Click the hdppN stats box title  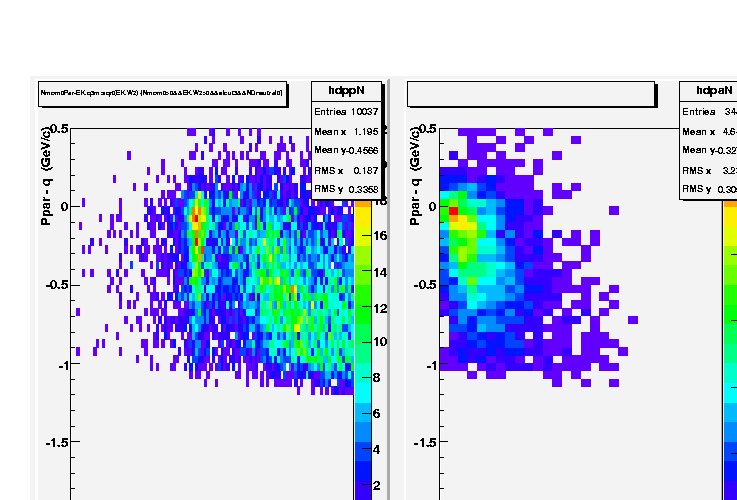[346, 91]
